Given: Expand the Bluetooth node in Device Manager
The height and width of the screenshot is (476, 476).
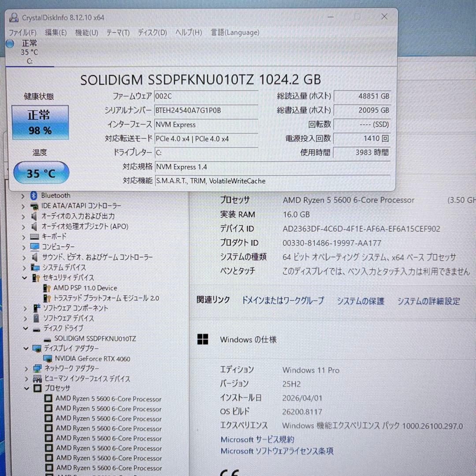Looking at the screenshot, I should [x=23, y=196].
